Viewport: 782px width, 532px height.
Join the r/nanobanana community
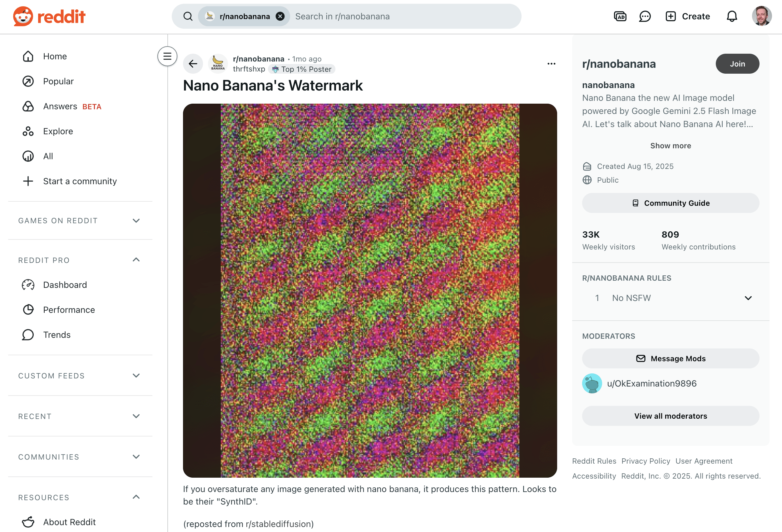737,64
